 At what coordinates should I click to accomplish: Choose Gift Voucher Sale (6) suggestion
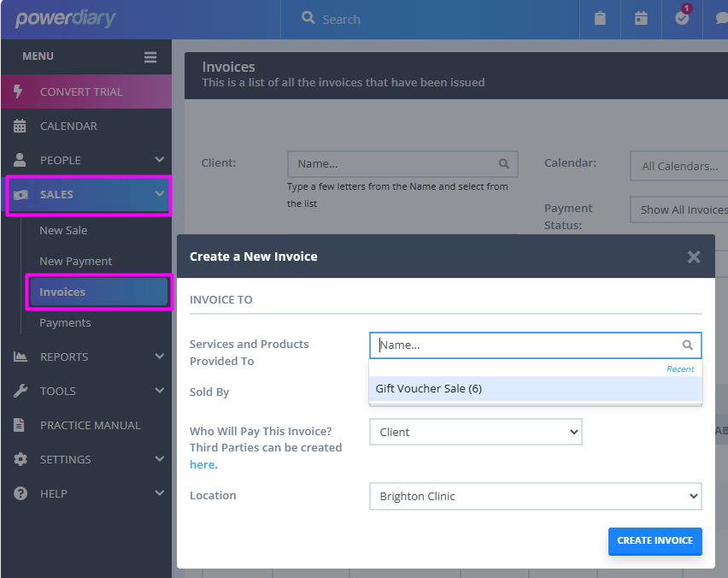(x=536, y=388)
